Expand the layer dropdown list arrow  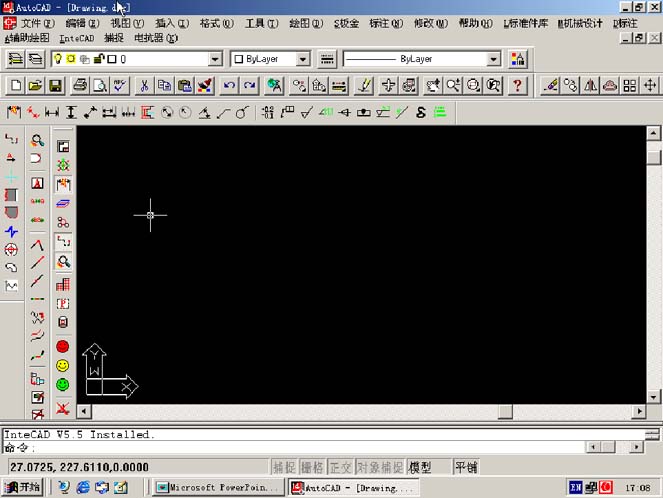click(215, 59)
